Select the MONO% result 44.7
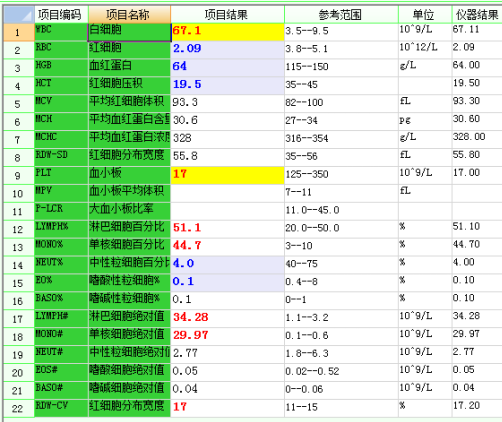 click(x=227, y=247)
